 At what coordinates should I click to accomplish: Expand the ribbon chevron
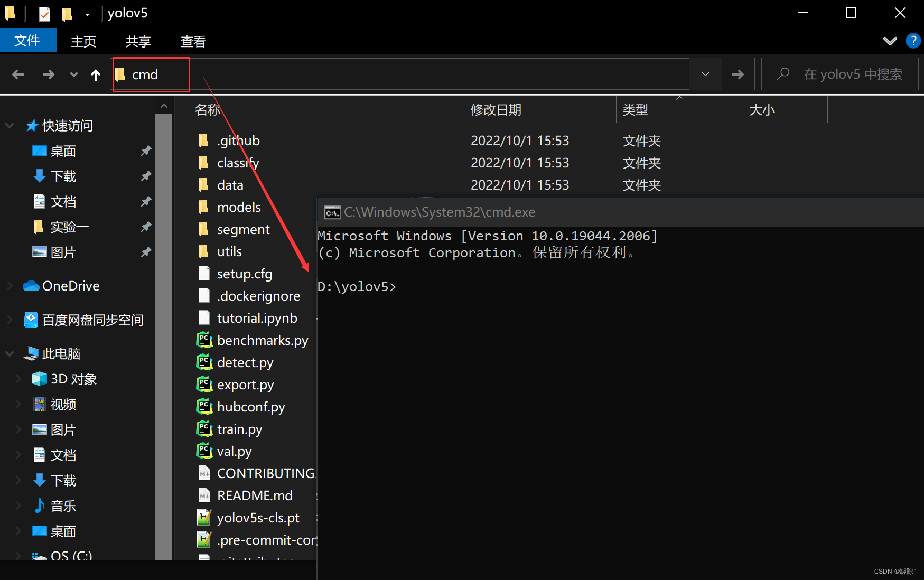pyautogui.click(x=890, y=41)
